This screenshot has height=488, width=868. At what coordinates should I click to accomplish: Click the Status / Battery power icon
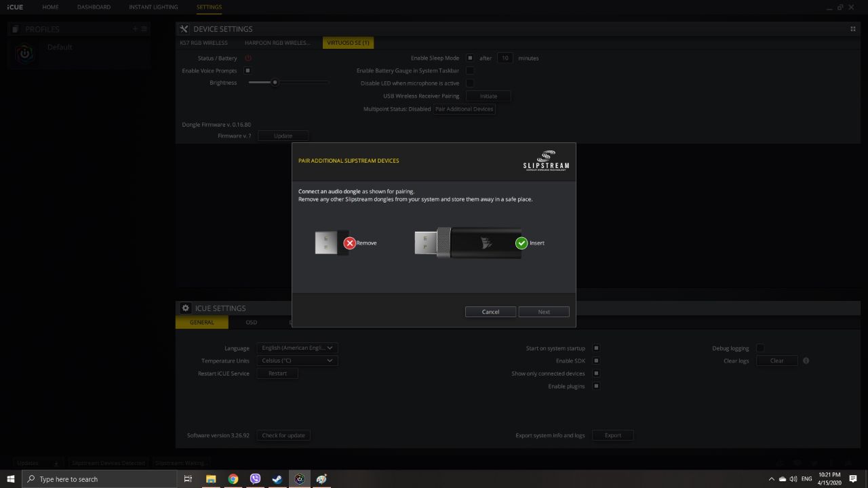248,58
